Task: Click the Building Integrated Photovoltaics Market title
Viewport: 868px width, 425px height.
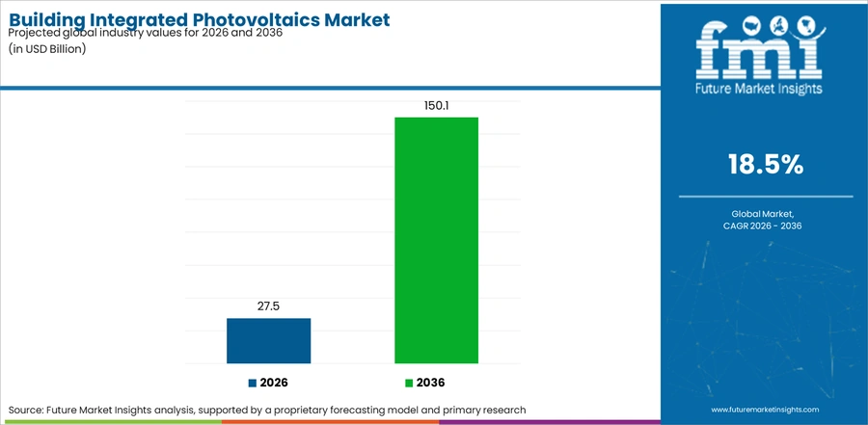Action: [x=200, y=19]
